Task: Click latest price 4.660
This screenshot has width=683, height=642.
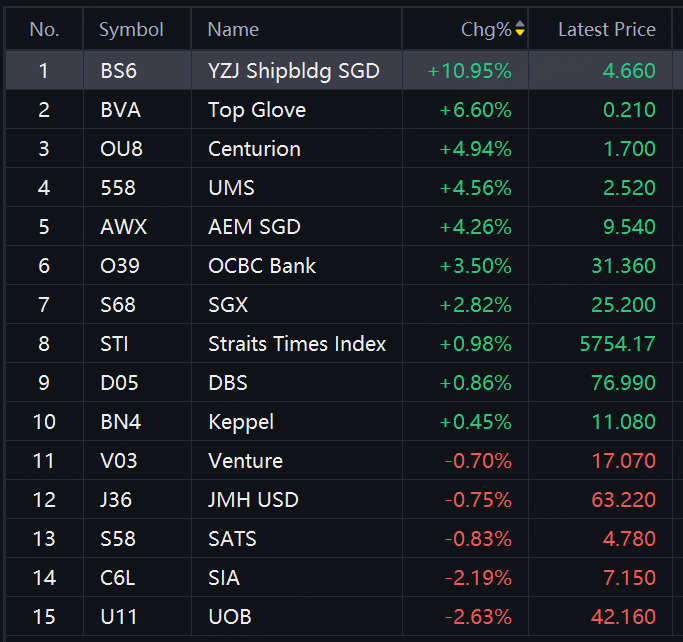Action: pos(629,71)
